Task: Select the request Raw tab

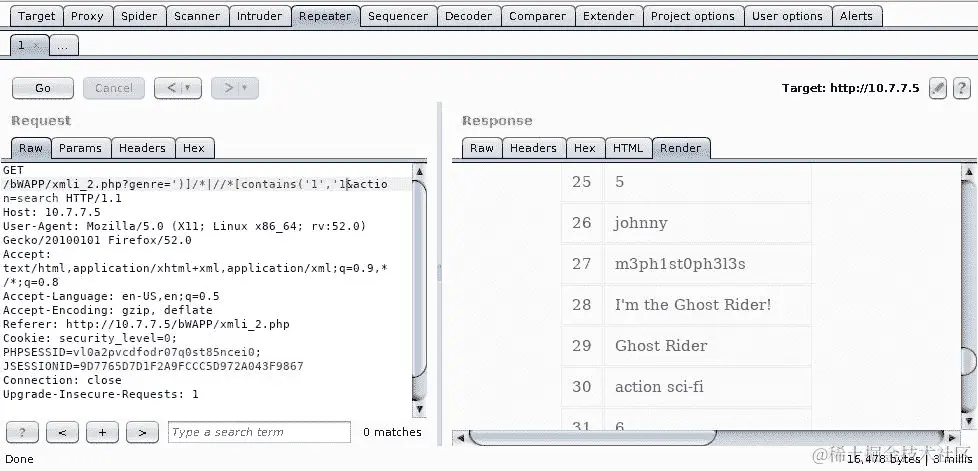Action: coord(31,148)
